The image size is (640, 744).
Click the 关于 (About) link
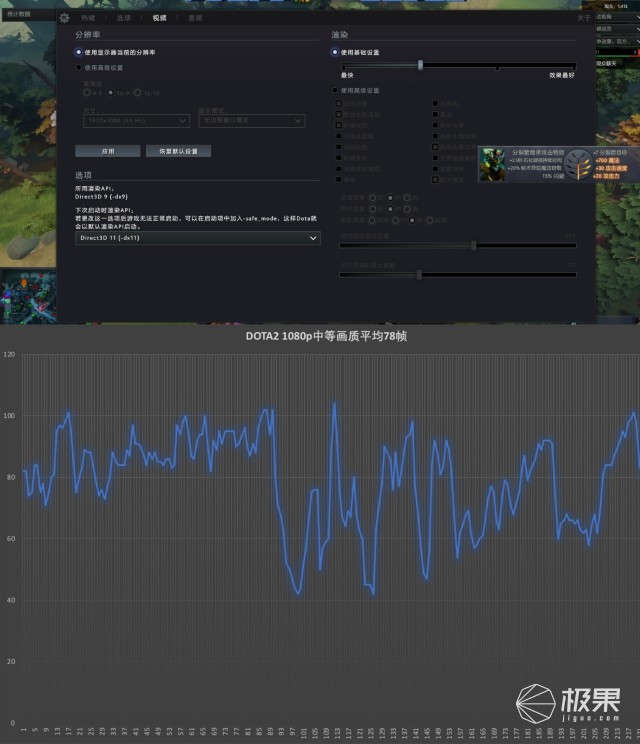coord(584,18)
